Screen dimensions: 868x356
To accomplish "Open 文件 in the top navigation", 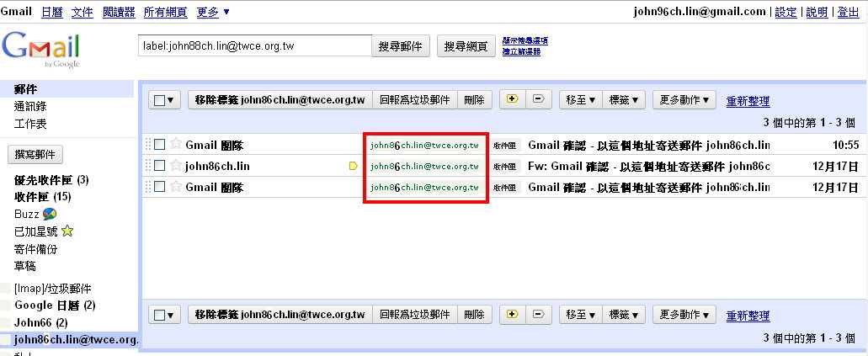I will (83, 12).
